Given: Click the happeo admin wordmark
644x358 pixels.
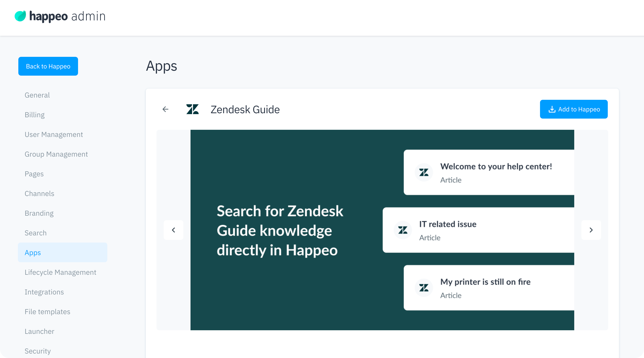Looking at the screenshot, I should point(68,16).
